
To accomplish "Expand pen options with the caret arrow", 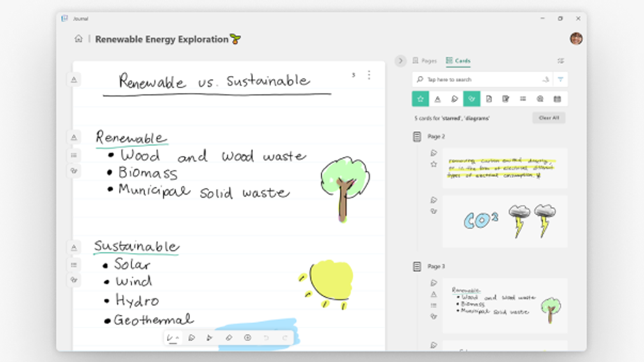I will (177, 338).
